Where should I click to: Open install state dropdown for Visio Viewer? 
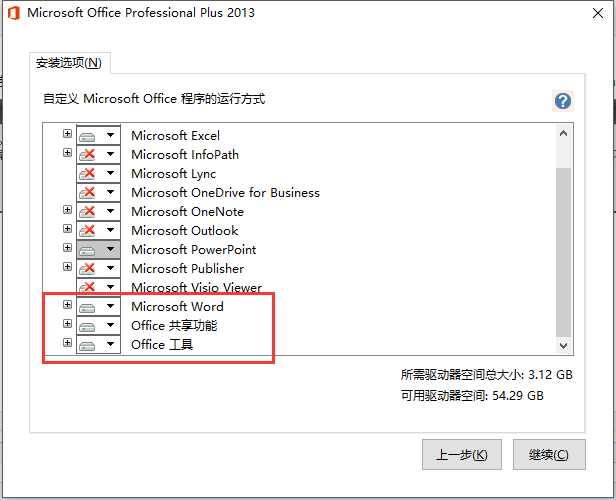[98, 287]
